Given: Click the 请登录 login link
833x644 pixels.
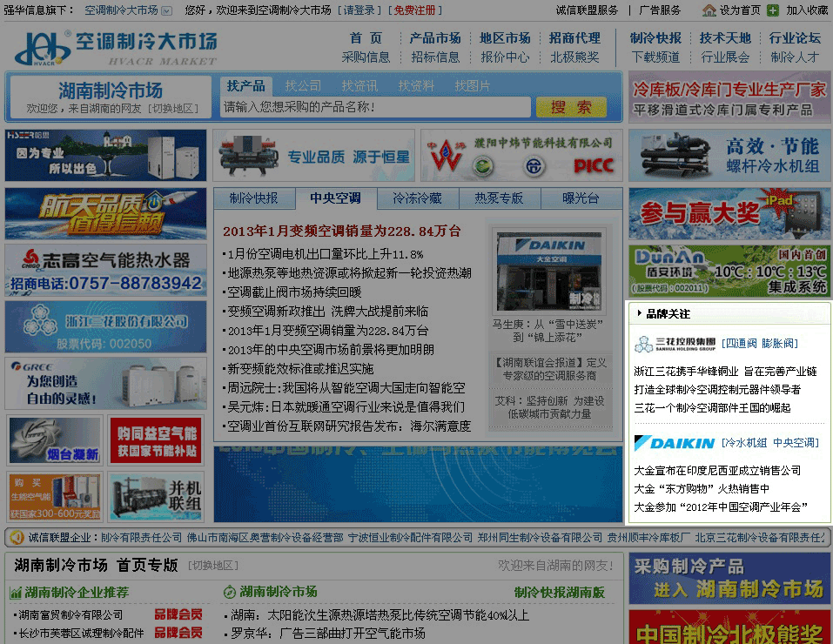Looking at the screenshot, I should pyautogui.click(x=360, y=10).
